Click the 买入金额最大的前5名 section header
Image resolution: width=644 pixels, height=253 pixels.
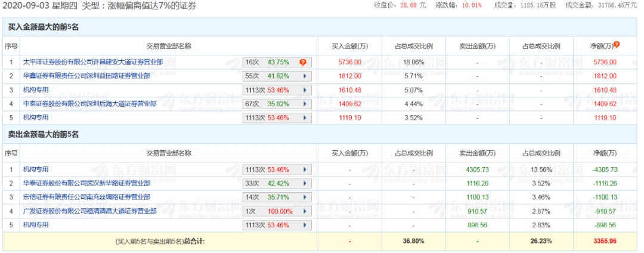point(44,27)
